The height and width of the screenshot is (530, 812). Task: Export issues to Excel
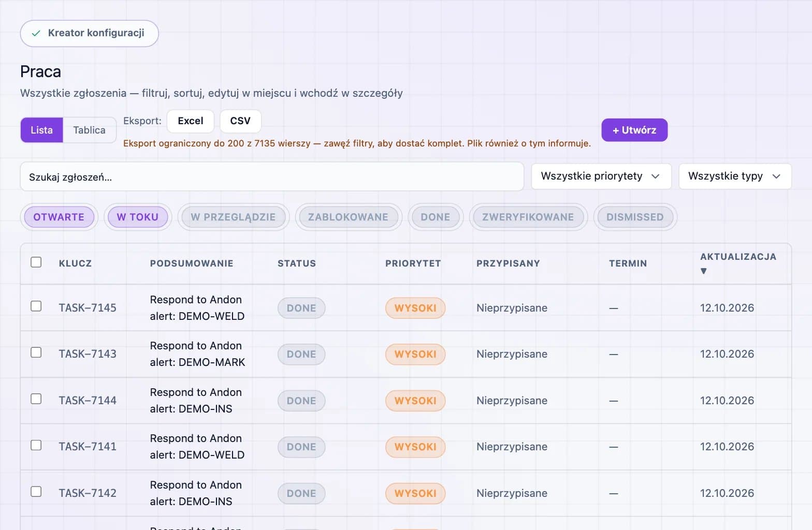(190, 121)
